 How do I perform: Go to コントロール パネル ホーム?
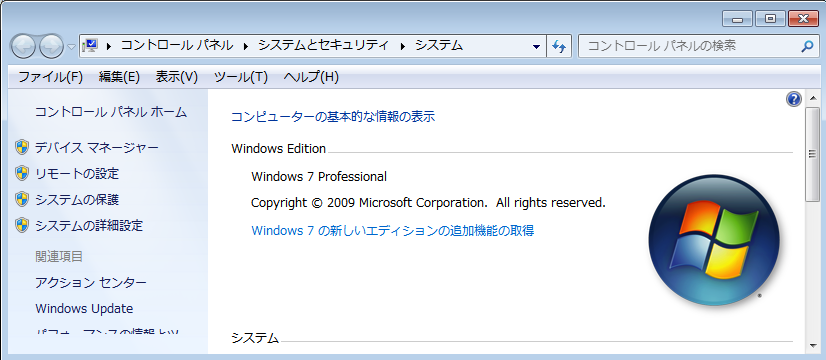(111, 112)
